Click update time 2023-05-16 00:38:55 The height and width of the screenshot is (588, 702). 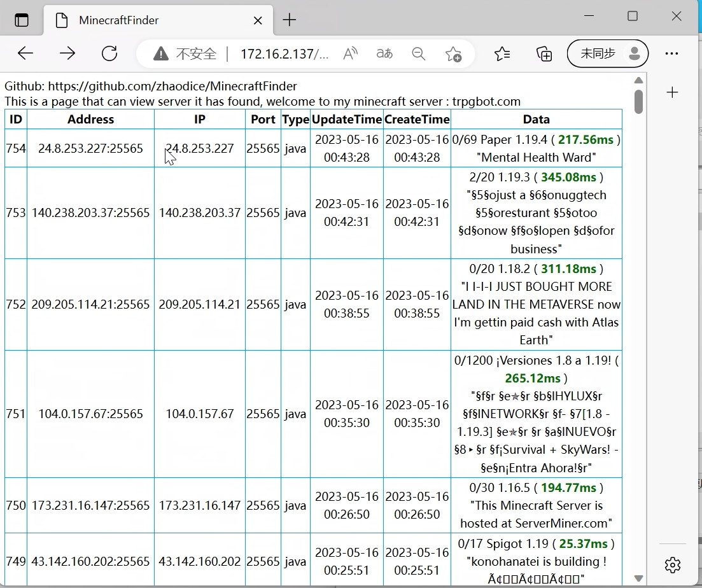[347, 304]
